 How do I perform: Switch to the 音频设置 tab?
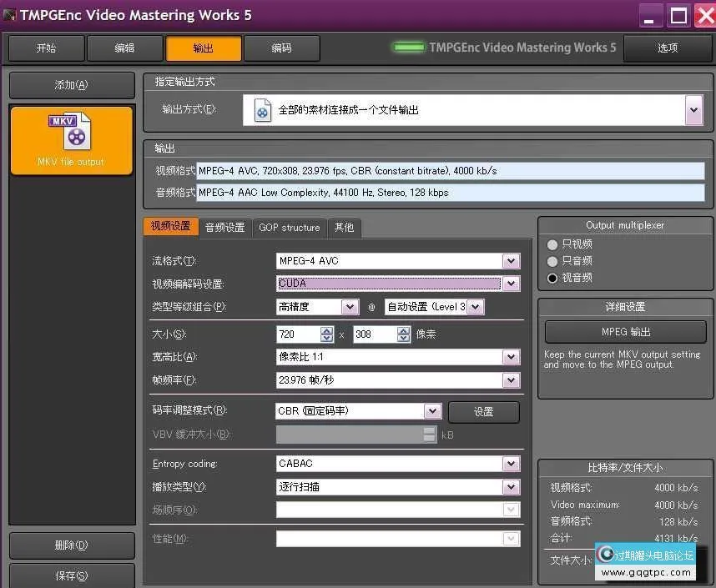pyautogui.click(x=224, y=227)
